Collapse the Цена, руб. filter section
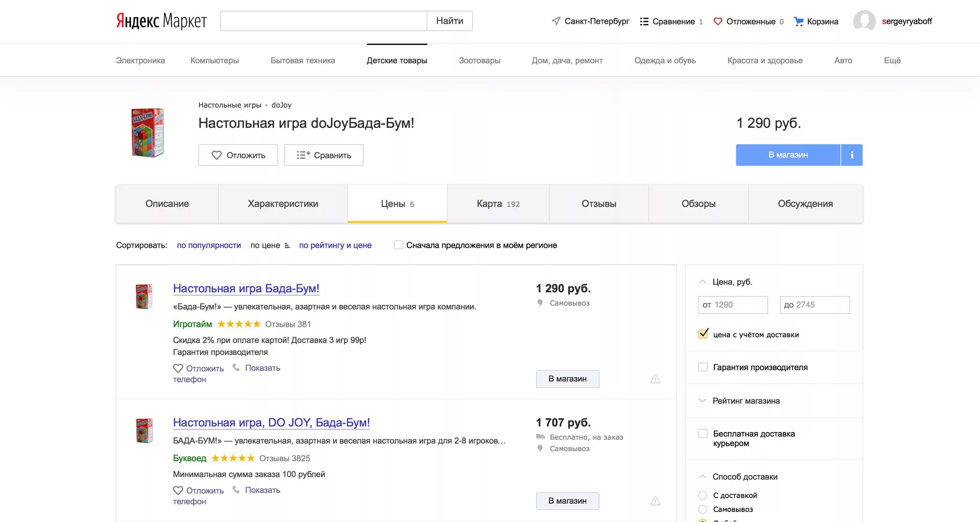This screenshot has width=980, height=522. pos(702,282)
